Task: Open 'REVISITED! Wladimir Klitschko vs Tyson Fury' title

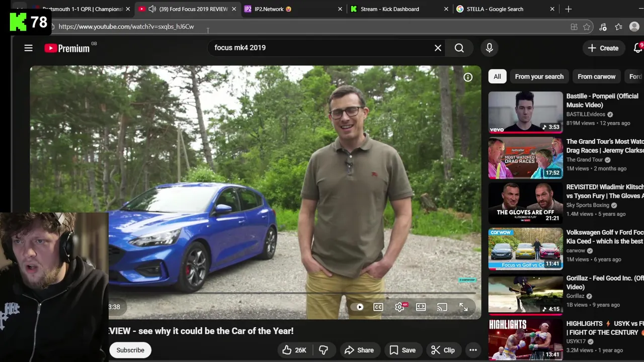Action: pos(605,191)
